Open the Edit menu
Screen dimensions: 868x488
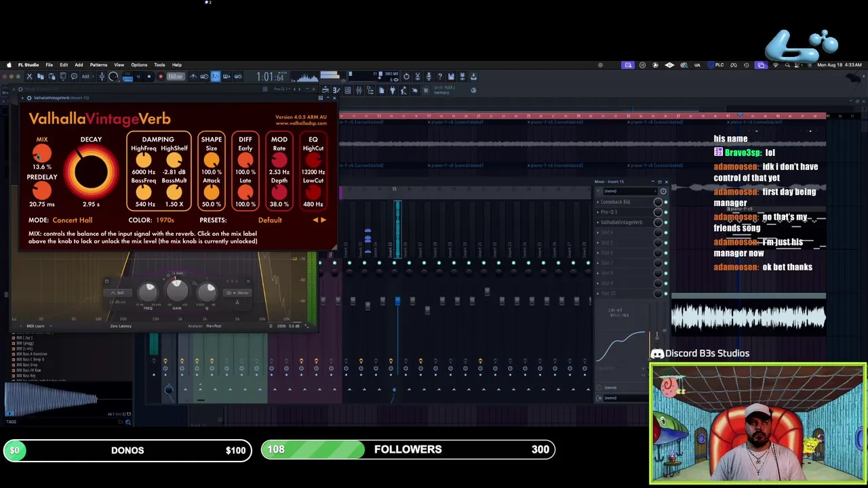click(63, 65)
